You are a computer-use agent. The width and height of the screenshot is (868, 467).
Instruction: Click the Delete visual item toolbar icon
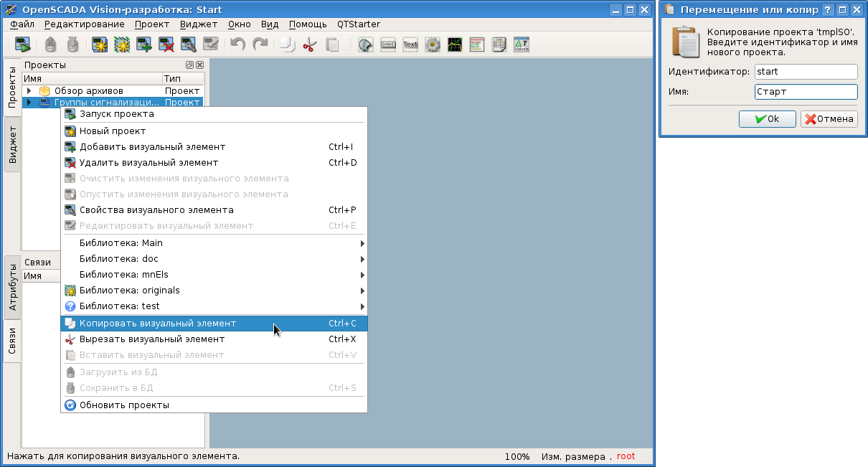point(166,44)
